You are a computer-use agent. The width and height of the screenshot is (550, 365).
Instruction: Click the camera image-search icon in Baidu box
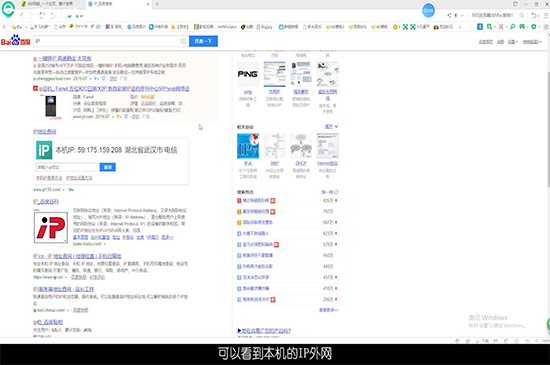point(183,41)
